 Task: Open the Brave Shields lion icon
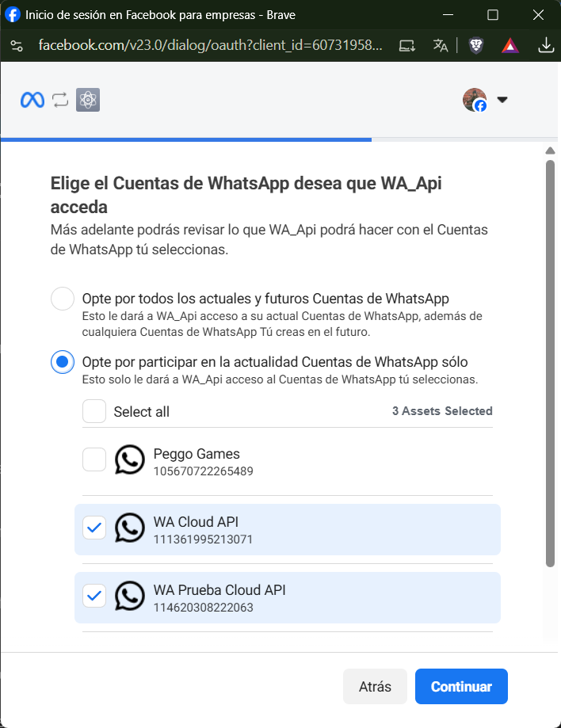(475, 46)
